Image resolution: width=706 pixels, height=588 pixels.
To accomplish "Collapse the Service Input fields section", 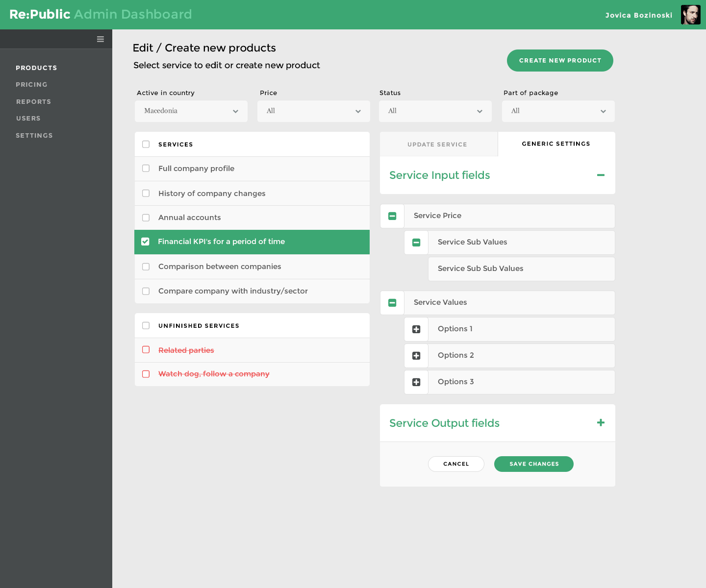I will coord(601,175).
